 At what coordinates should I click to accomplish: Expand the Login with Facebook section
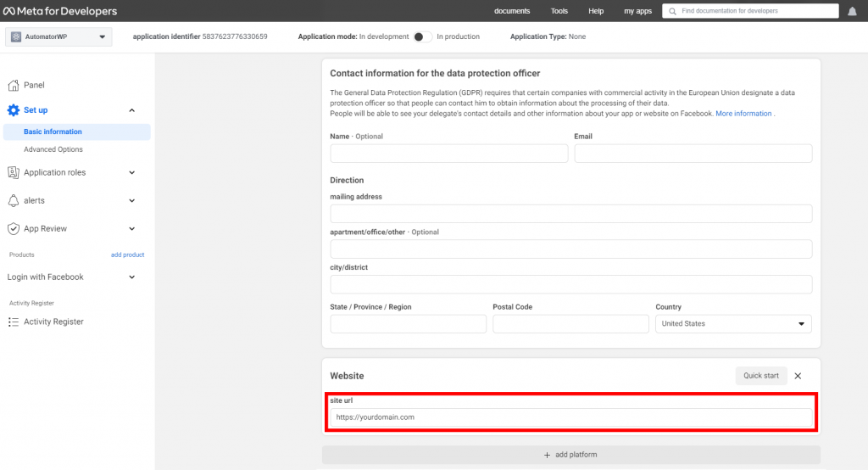point(131,277)
